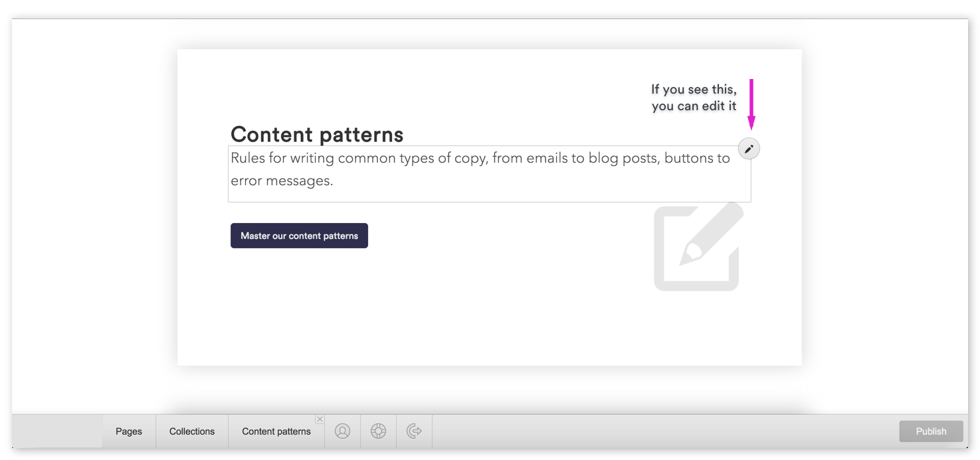Click the large edit-document graphic

tap(696, 249)
